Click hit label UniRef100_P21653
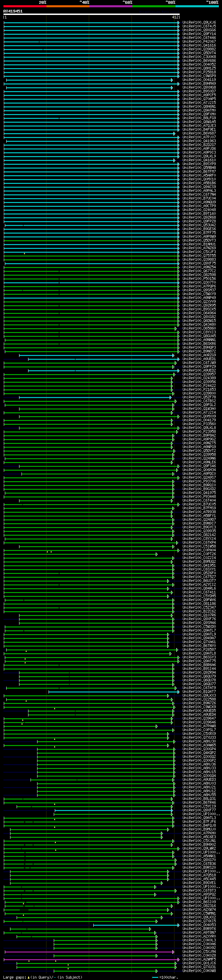The image size is (222, 980). [x=199, y=390]
